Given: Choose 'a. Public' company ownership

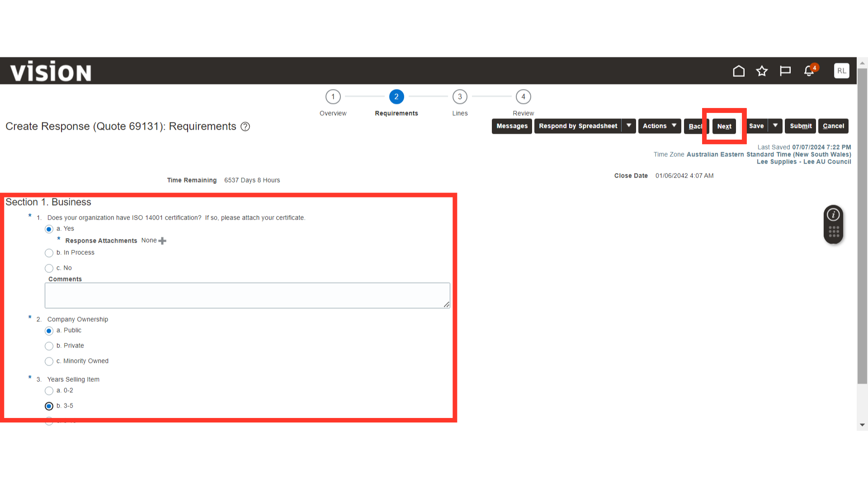Looking at the screenshot, I should [49, 331].
